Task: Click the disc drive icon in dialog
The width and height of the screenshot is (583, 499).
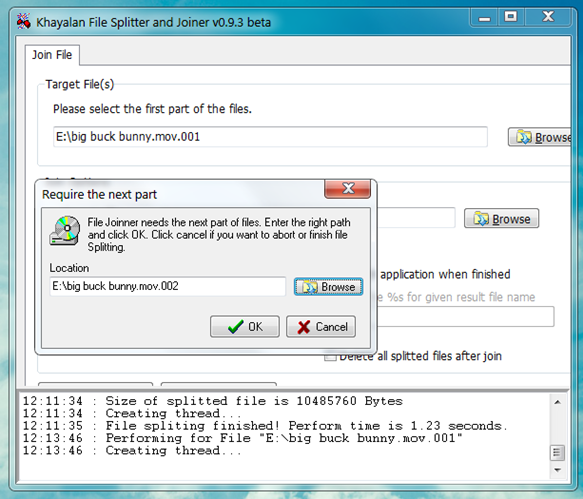Action: [x=65, y=230]
